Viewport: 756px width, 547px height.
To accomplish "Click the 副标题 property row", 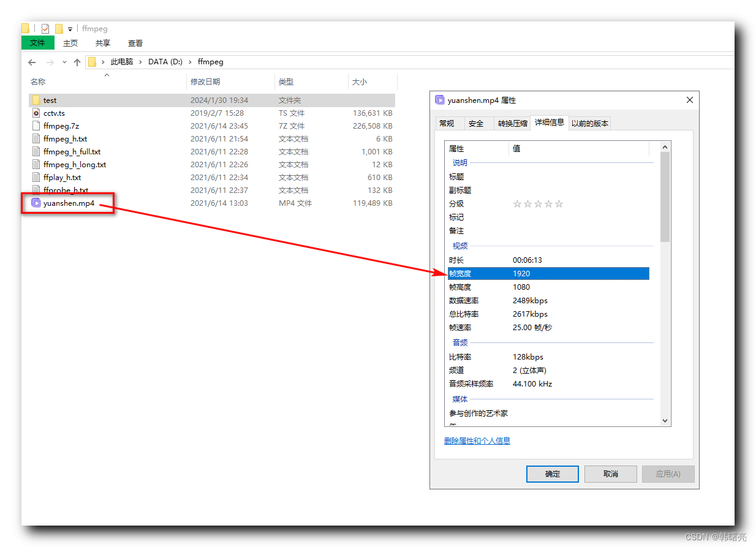I will [548, 191].
